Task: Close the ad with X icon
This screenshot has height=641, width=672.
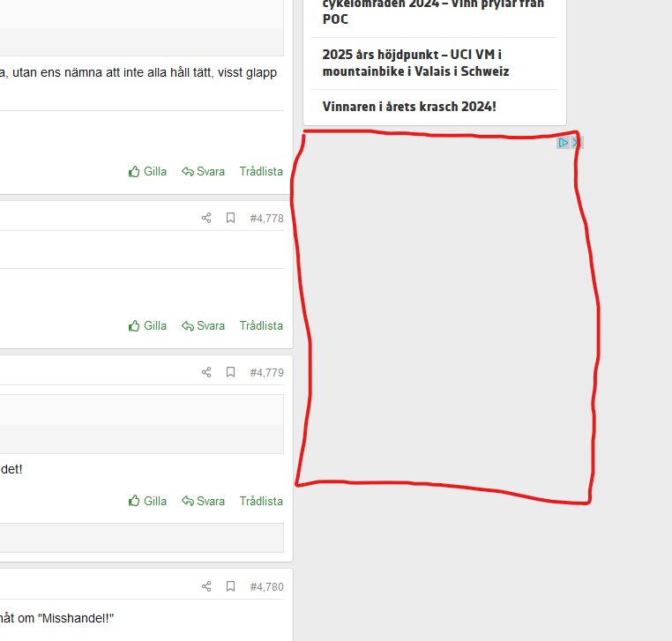Action: click(577, 142)
